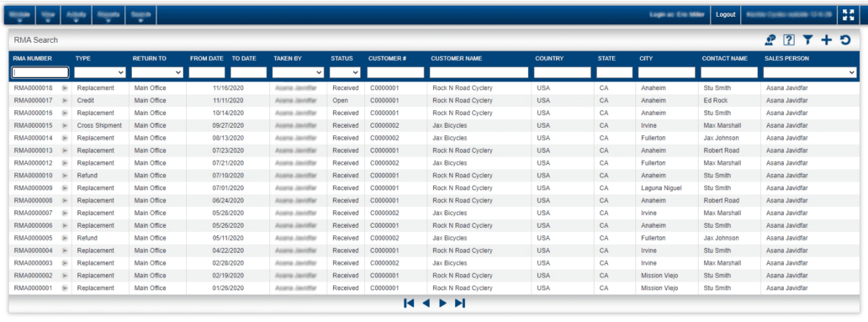Screen dimensions: 868x322
Task: Click the CUSTOMER NAME filter input field
Action: point(479,72)
